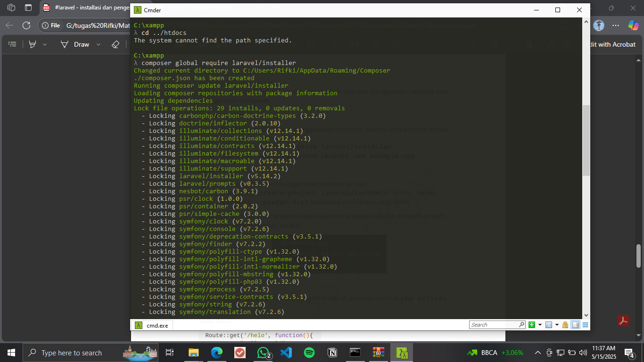The width and height of the screenshot is (644, 362).
Task: Toggle Draw mode in the PDF toolbar
Action: click(81, 44)
